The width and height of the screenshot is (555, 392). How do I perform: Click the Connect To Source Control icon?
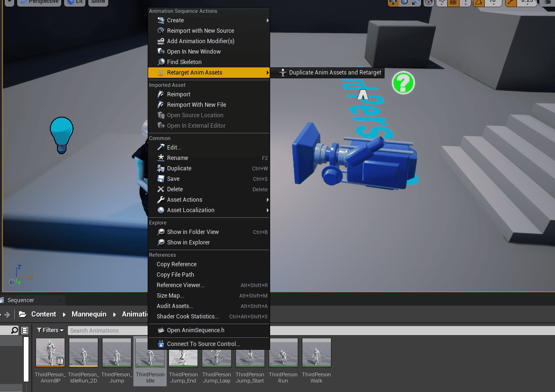pyautogui.click(x=161, y=344)
